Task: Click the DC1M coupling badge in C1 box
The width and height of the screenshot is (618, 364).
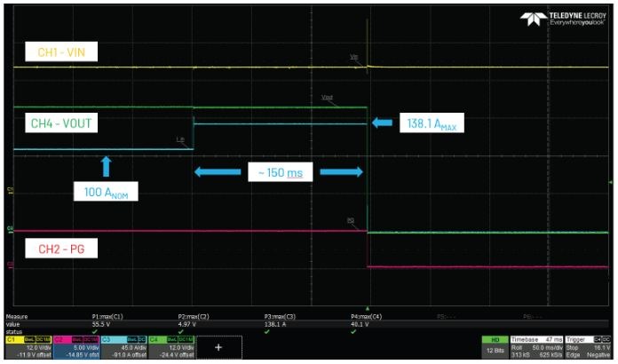Action: [x=43, y=339]
